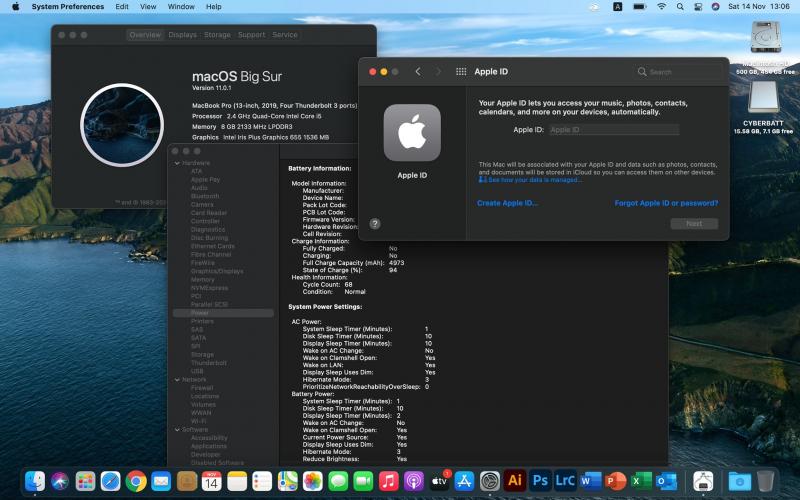Switch to Displays tab in About This Mac
The height and width of the screenshot is (500, 800).
tap(182, 35)
